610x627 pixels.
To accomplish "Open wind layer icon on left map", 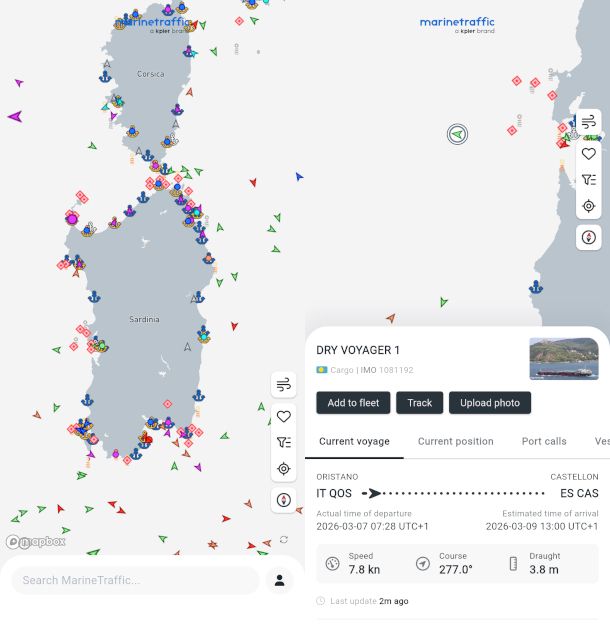I will [x=284, y=385].
